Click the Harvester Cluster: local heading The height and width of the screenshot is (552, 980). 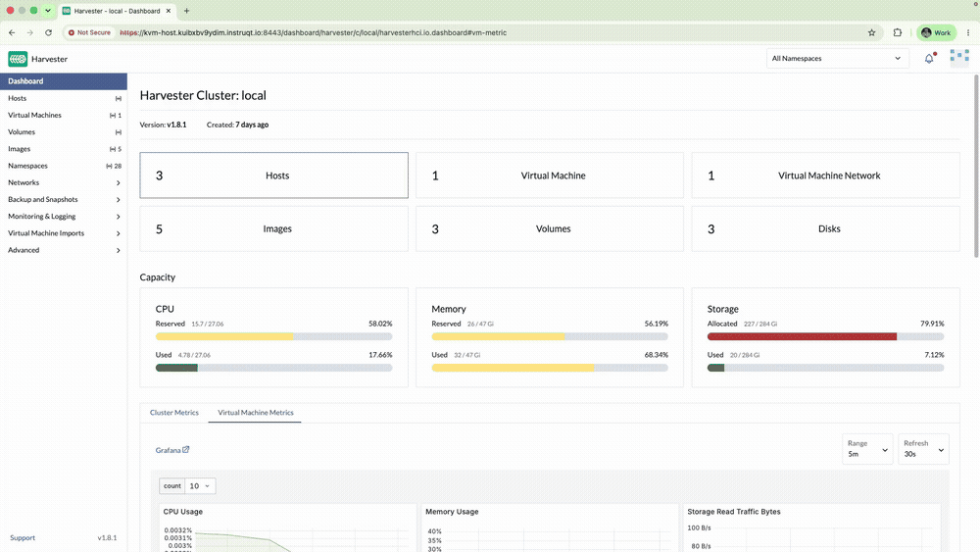click(203, 95)
